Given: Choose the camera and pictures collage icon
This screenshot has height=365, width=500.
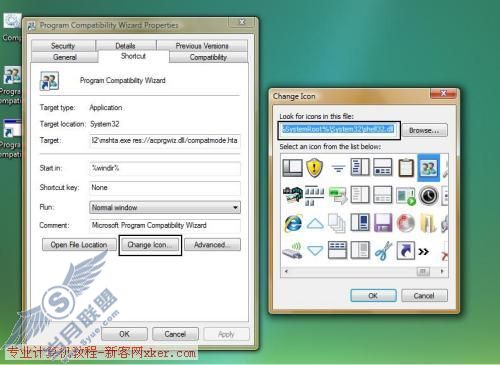Looking at the screenshot, I should (x=293, y=195).
